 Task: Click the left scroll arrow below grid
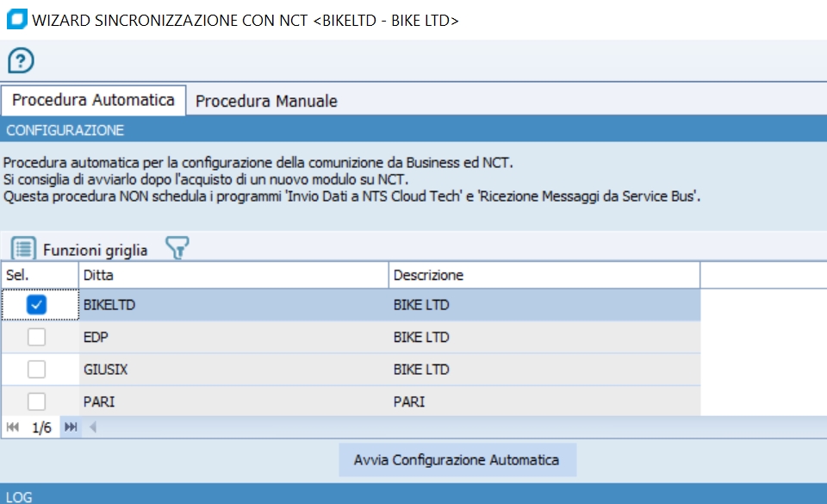[x=93, y=427]
